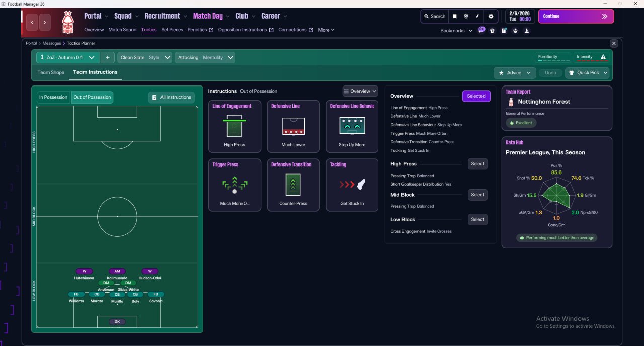Click the All Instructions button

coord(172,97)
